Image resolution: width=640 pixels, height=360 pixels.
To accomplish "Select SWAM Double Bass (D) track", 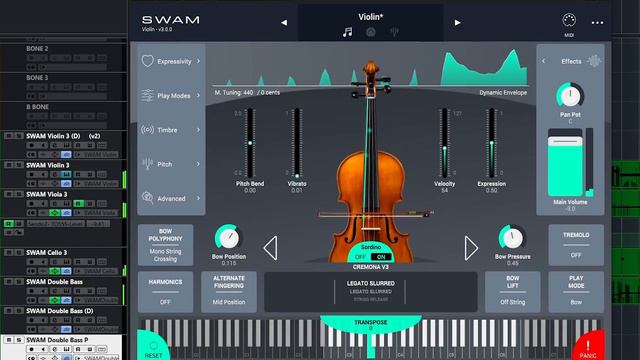I will point(60,311).
